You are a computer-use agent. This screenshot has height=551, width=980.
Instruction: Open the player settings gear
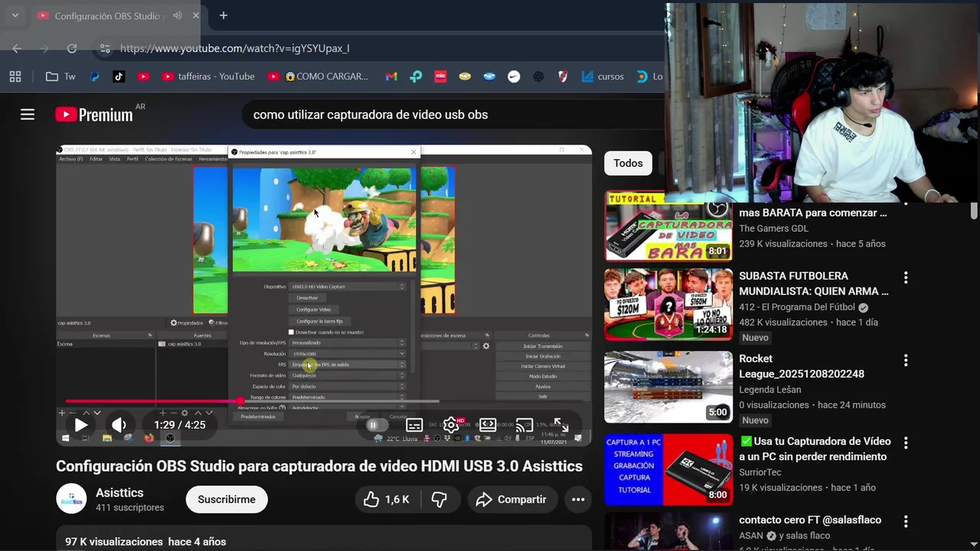coord(451,425)
